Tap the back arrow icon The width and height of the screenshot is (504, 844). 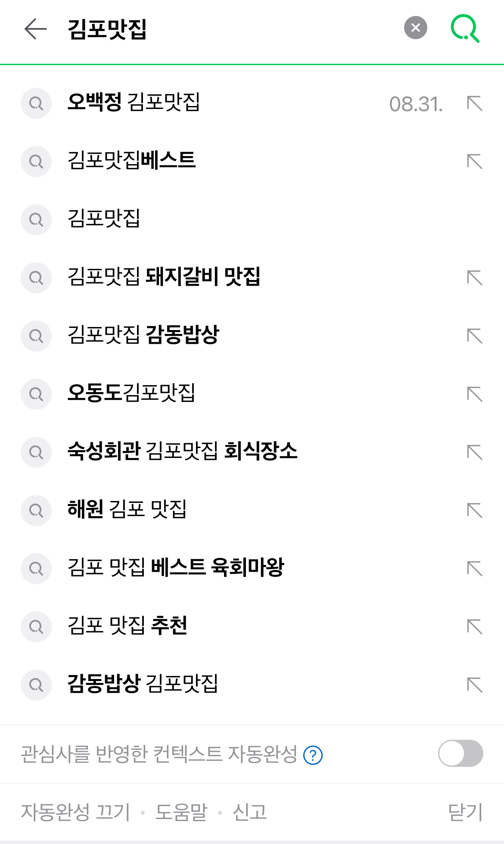tap(35, 29)
